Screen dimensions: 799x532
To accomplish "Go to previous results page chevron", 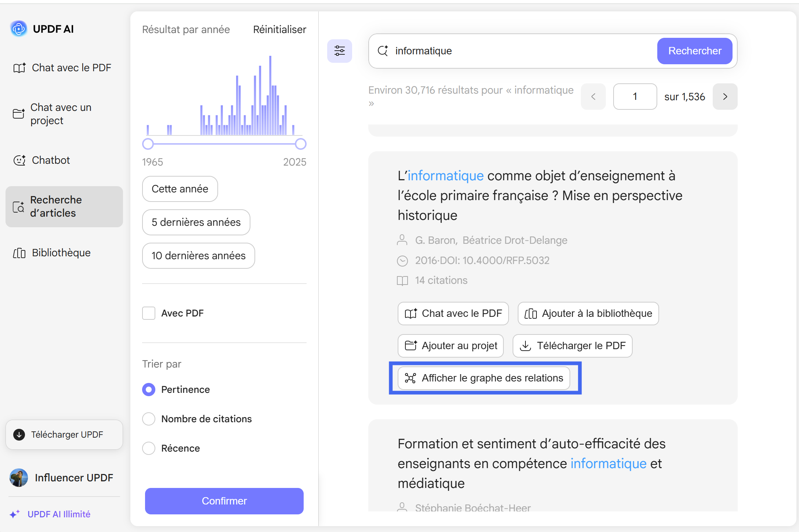I will (x=593, y=97).
